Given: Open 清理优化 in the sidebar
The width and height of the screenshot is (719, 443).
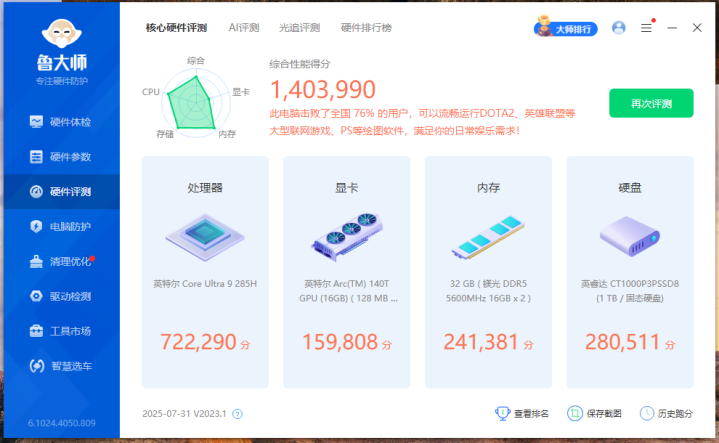Looking at the screenshot, I should [61, 261].
